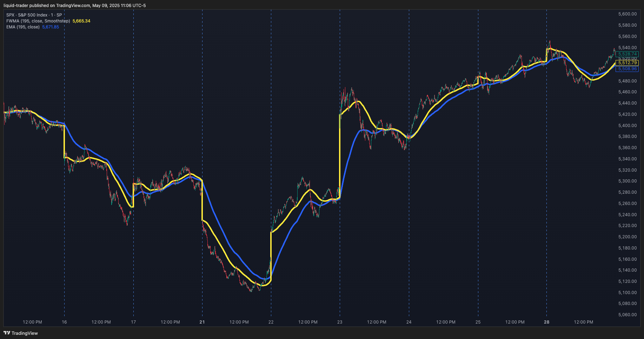The width and height of the screenshot is (644, 339).
Task: Click the liquid-trader published header text
Action: pos(75,5)
